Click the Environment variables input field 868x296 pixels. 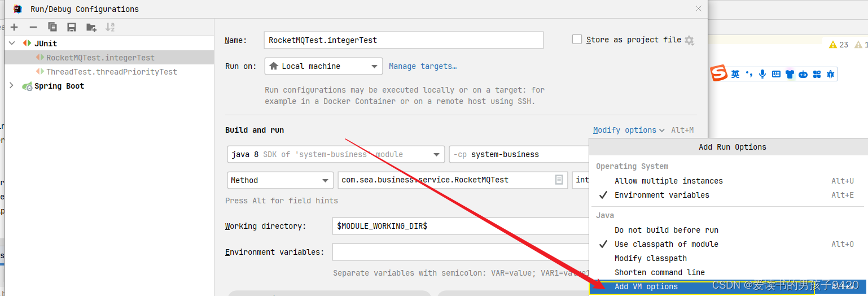coord(461,252)
